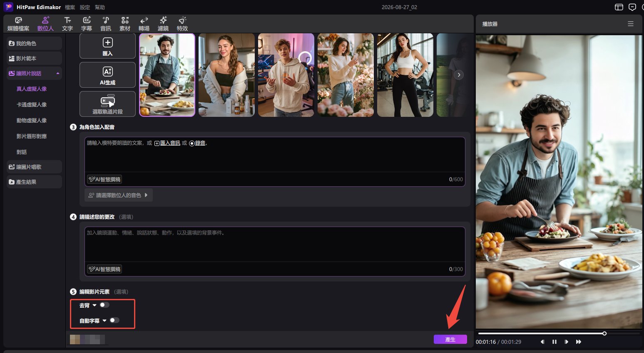Open the feedback message icon
This screenshot has height=353, width=644.
point(632,7)
